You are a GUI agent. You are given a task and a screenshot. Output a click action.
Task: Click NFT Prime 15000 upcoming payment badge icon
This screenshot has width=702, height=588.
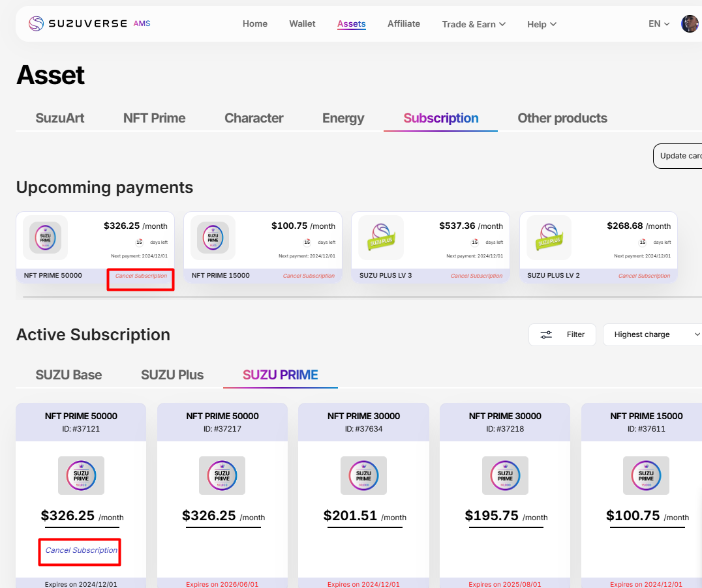click(x=213, y=237)
